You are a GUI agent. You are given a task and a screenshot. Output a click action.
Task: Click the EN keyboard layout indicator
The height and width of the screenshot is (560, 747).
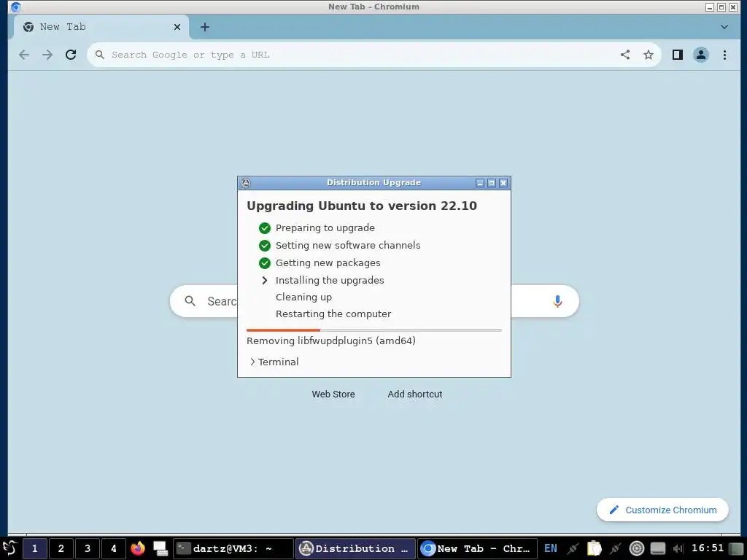550,548
